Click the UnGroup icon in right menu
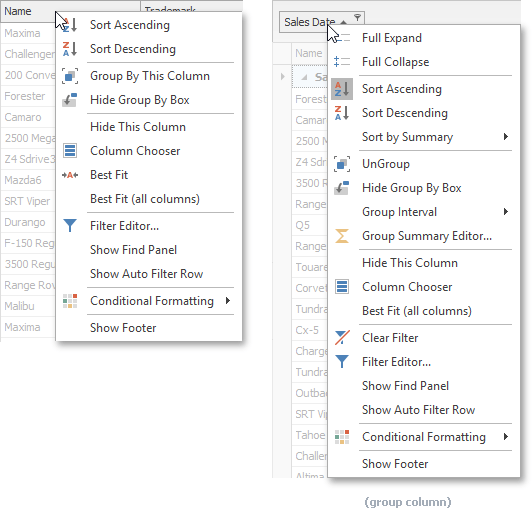532x508 pixels. [342, 164]
